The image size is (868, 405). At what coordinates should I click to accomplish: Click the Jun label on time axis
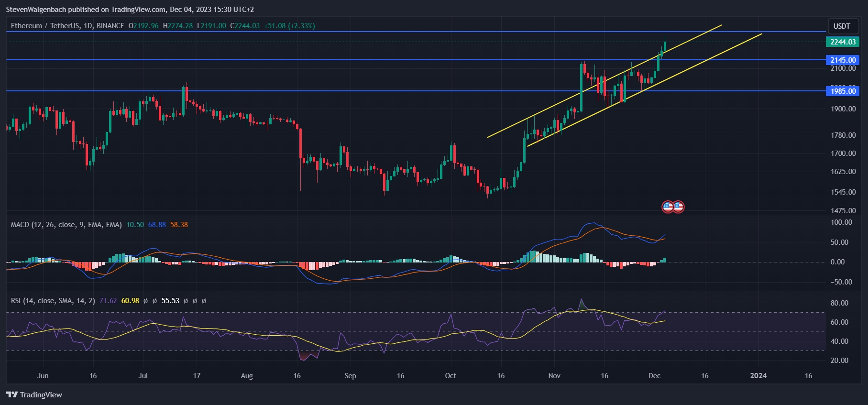click(43, 375)
